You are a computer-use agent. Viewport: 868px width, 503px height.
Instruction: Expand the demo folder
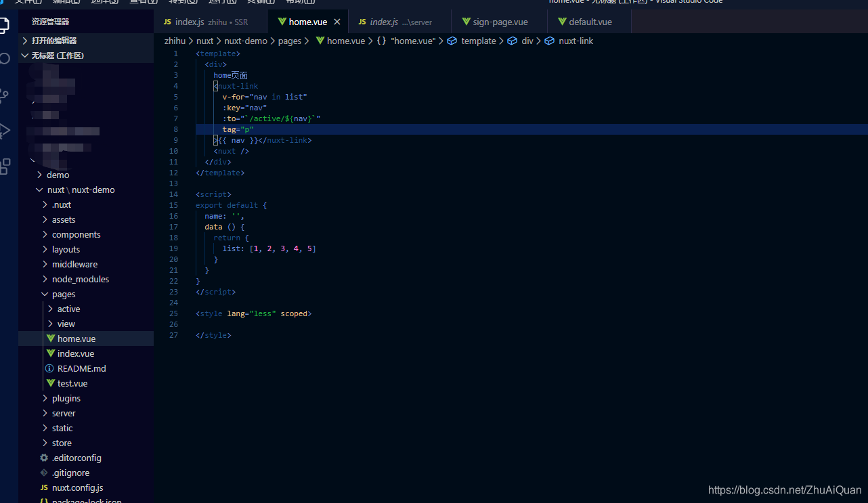[86, 175]
